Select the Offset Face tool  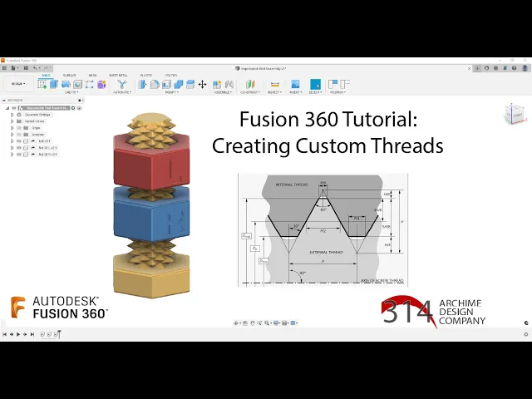(x=190, y=84)
